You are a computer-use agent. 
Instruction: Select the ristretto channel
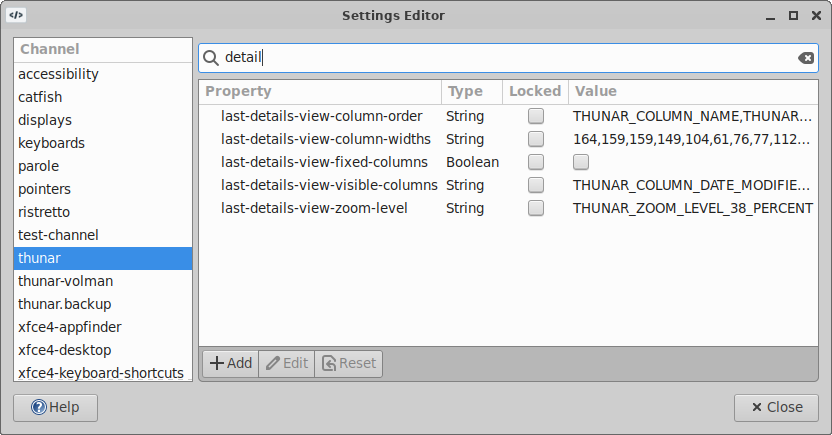click(45, 212)
